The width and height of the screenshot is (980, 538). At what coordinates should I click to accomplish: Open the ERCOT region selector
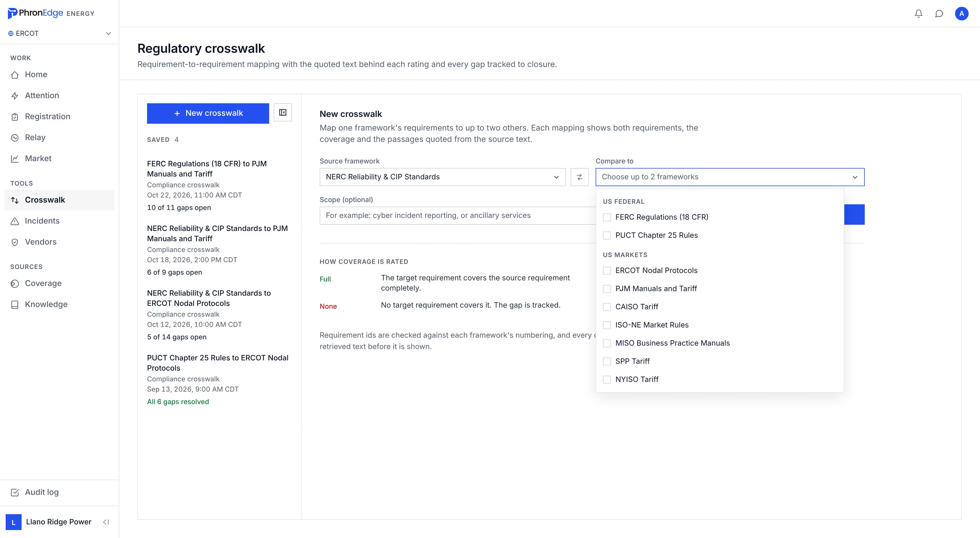click(x=59, y=33)
